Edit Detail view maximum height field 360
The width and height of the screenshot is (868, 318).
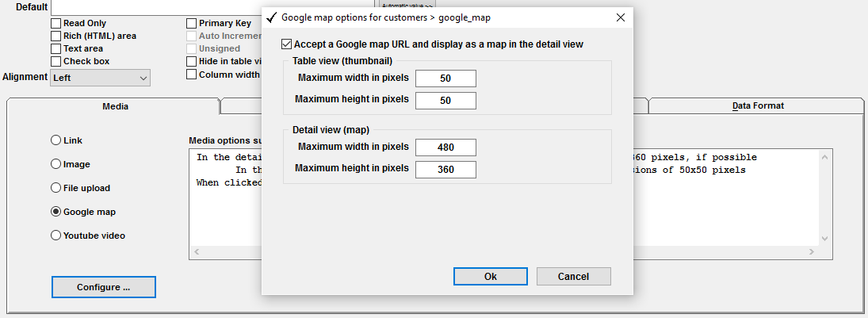(x=445, y=170)
